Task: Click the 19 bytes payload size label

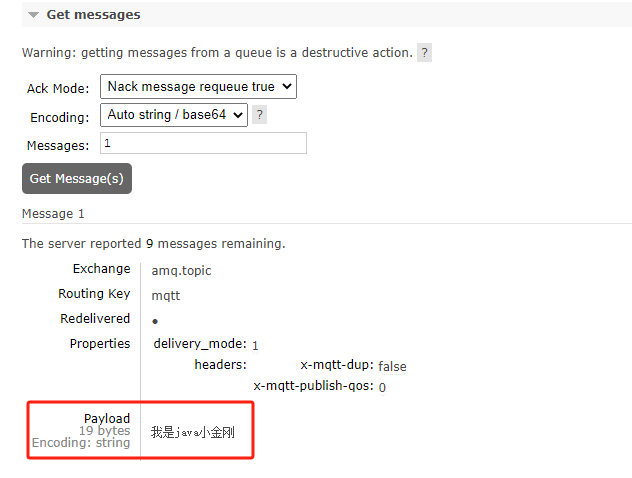Action: (x=104, y=431)
